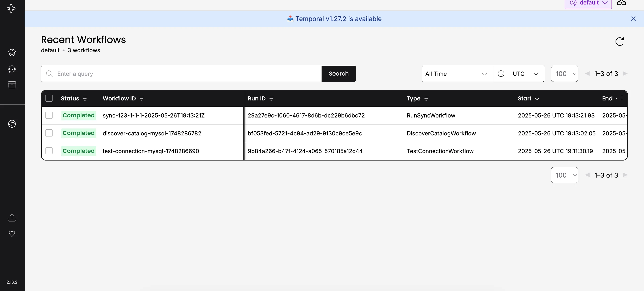Open discover-catalog-mysql-1748286782 workflow
644x291 pixels.
[x=152, y=133]
